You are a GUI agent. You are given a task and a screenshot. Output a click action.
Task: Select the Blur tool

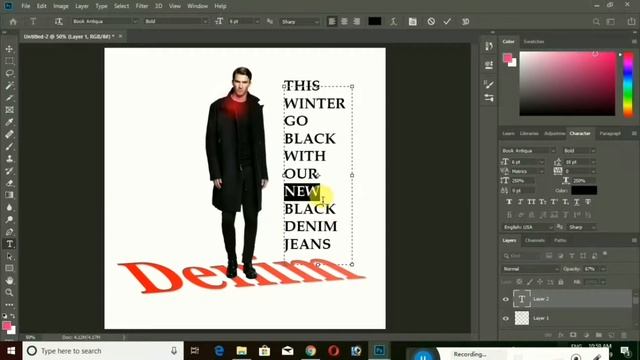9,207
